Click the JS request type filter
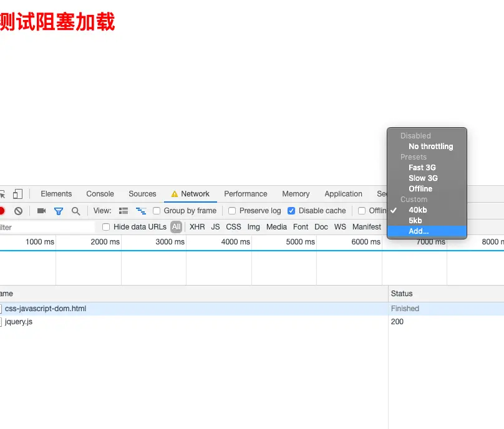Screen dimensions: 504x429 [215, 227]
